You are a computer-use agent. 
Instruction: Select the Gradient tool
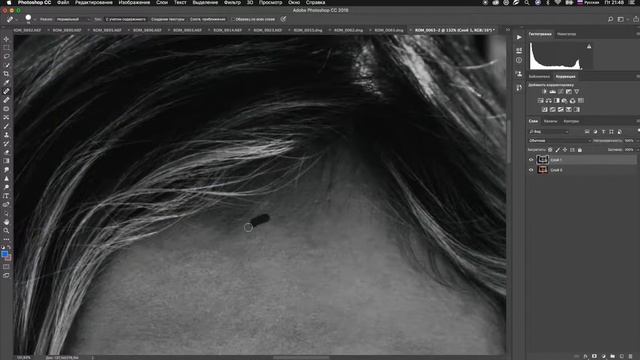coord(6,161)
